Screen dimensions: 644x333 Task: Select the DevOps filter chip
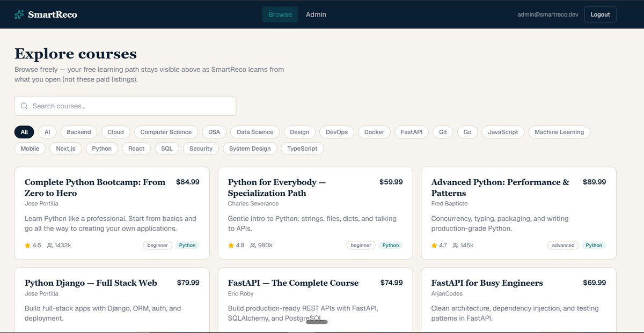[x=336, y=132]
